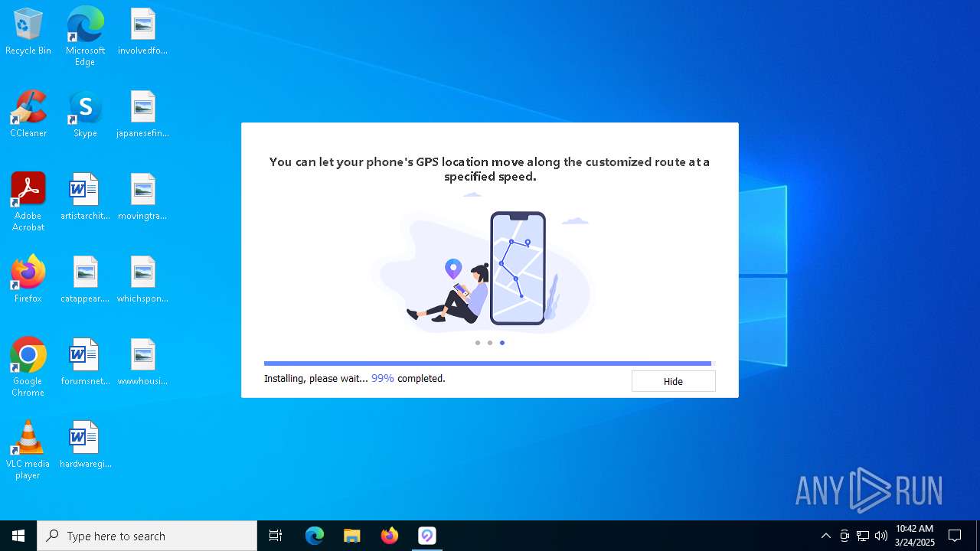The height and width of the screenshot is (551, 980).
Task: Click the '99%' progress percentage text
Action: click(x=383, y=378)
